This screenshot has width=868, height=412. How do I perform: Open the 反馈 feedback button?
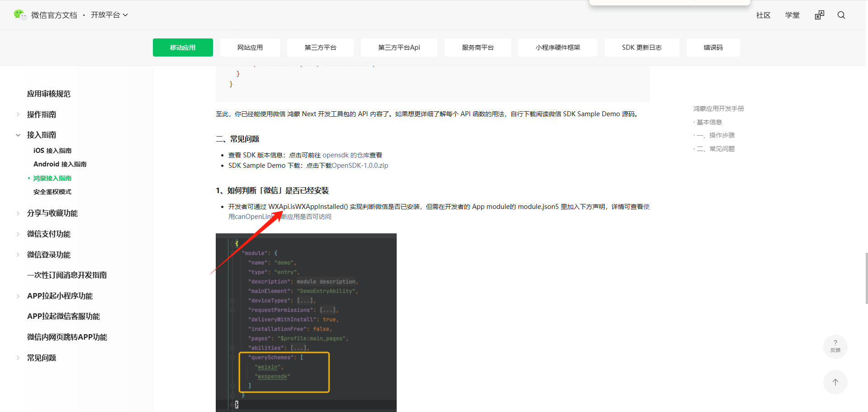835,347
